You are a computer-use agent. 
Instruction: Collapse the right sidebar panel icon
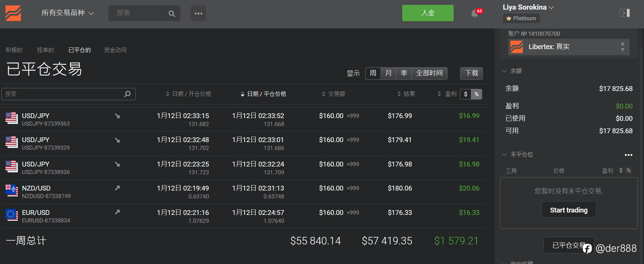pyautogui.click(x=624, y=13)
